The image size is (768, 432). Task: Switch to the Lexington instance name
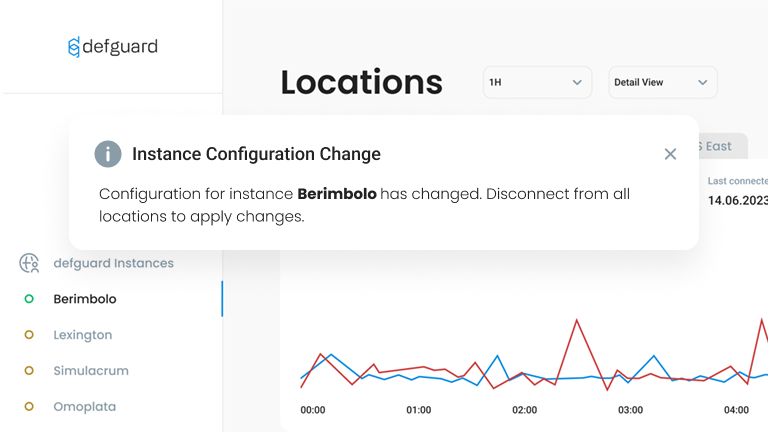pyautogui.click(x=83, y=335)
